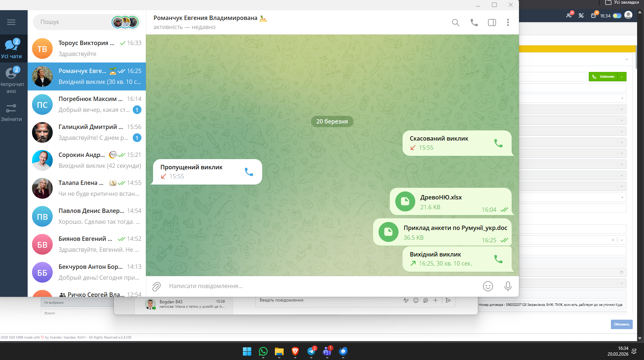
Task: Click the green Unknown call button in CRM
Action: coord(603,77)
